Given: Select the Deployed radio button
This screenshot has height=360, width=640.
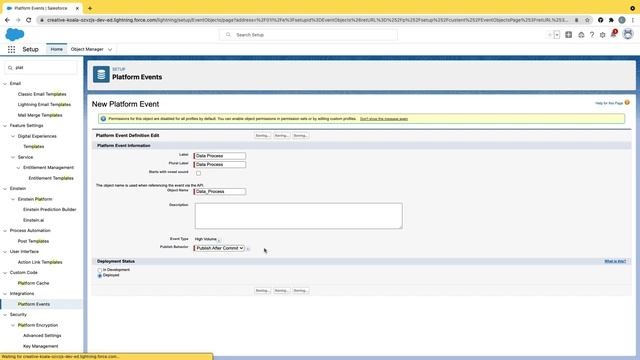Looking at the screenshot, I should 100,276.
